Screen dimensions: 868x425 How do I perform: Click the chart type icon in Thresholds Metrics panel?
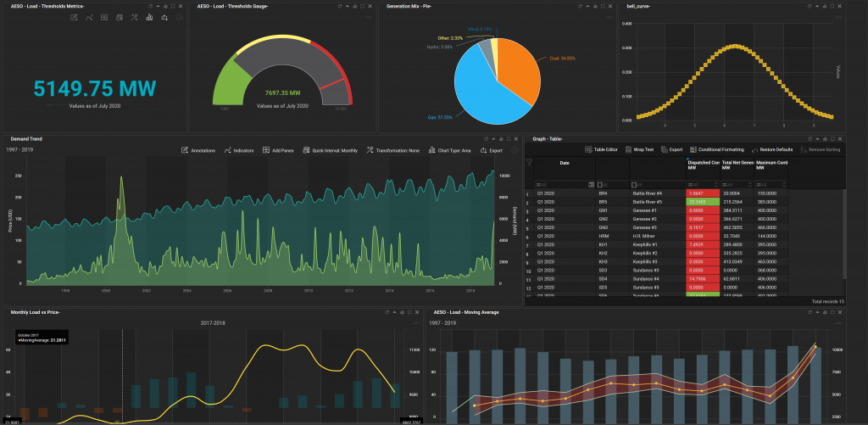tap(149, 18)
